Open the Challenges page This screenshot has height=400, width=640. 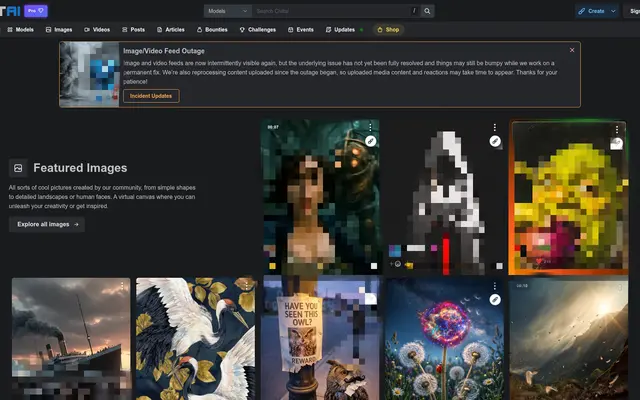click(258, 30)
